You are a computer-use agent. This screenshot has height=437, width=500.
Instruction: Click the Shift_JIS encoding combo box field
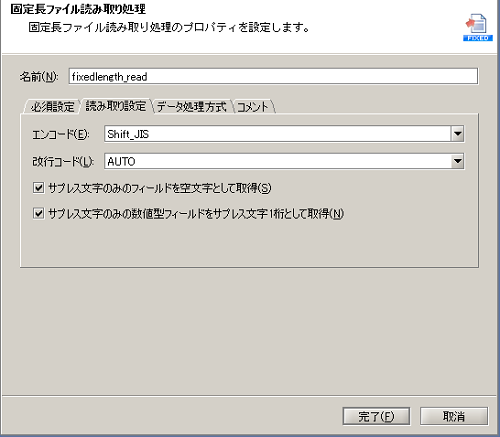[x=284, y=134]
